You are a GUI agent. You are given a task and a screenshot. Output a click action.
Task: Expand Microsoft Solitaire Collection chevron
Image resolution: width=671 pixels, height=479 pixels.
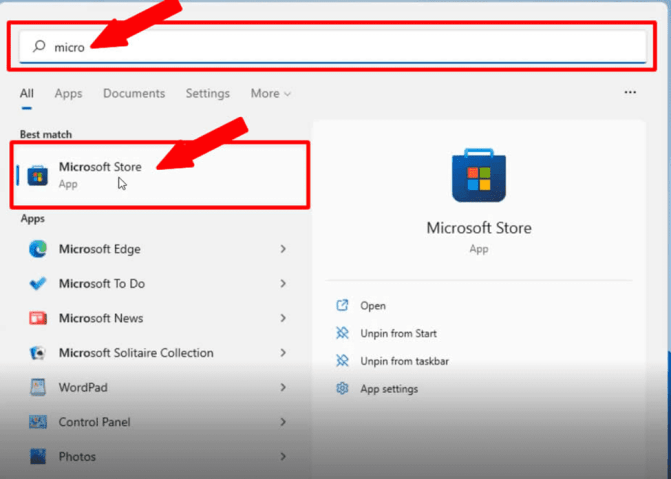(283, 353)
